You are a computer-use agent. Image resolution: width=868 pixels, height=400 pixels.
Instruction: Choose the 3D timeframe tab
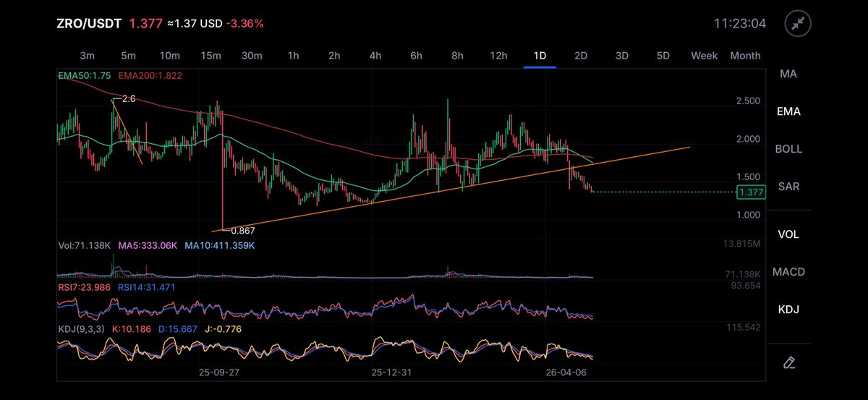(x=622, y=56)
